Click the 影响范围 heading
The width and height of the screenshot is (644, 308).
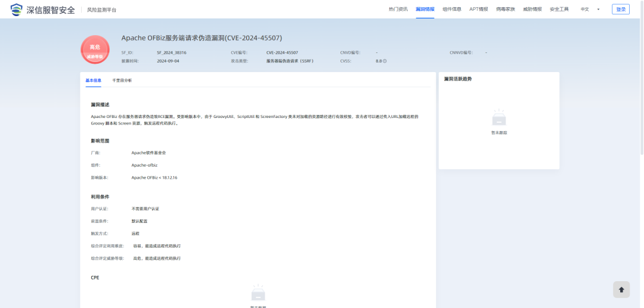(x=100, y=141)
